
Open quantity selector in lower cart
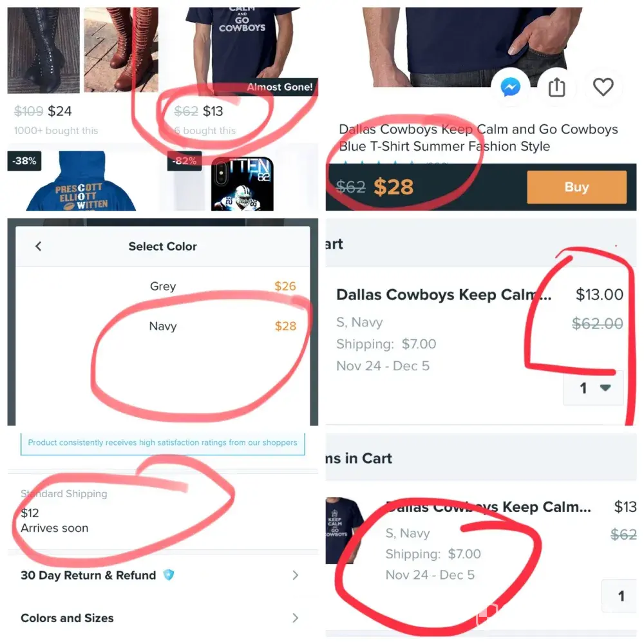point(620,596)
